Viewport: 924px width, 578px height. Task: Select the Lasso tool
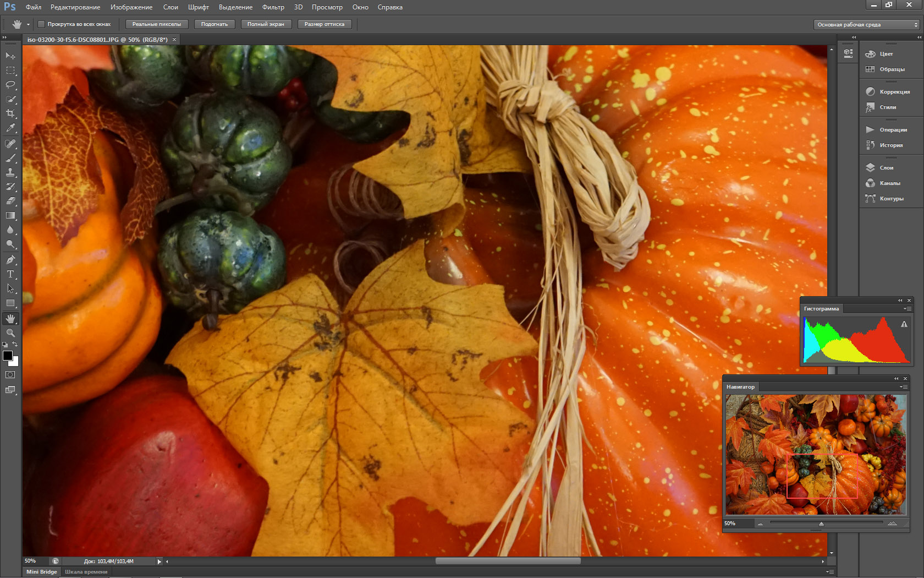(10, 85)
